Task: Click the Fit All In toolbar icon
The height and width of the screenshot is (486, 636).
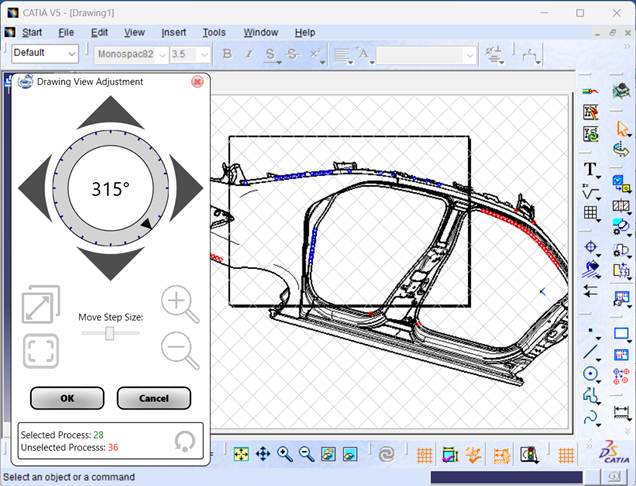Action: 241,454
